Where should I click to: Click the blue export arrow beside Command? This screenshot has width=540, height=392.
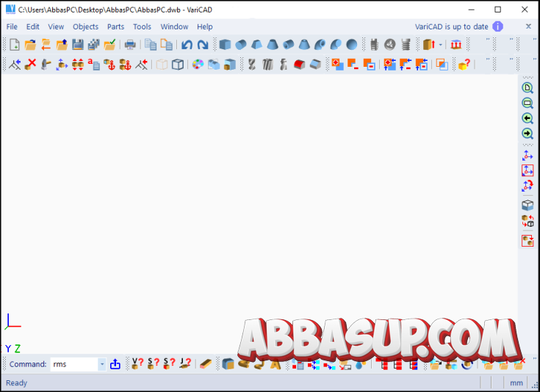(115, 364)
